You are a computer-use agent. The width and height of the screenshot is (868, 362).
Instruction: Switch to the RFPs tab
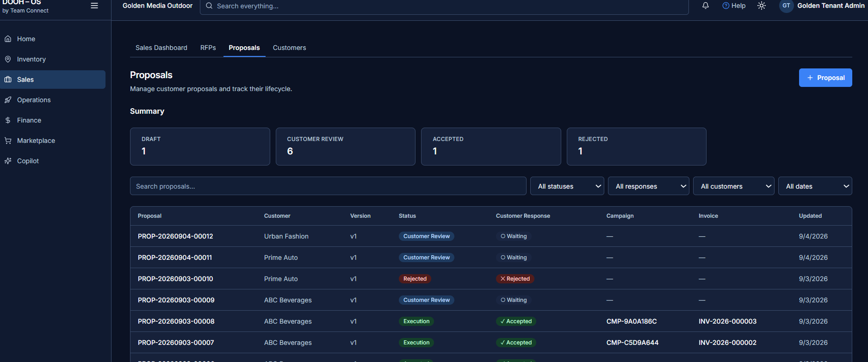(208, 48)
